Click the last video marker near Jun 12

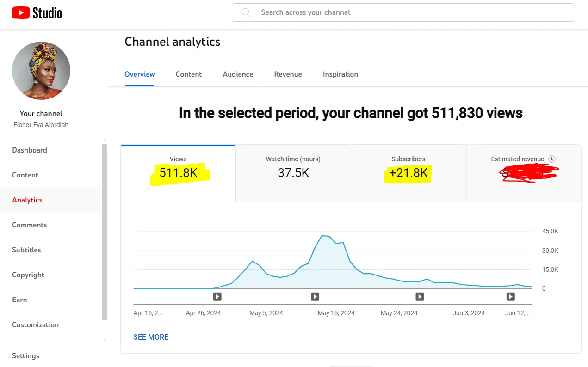coord(510,297)
